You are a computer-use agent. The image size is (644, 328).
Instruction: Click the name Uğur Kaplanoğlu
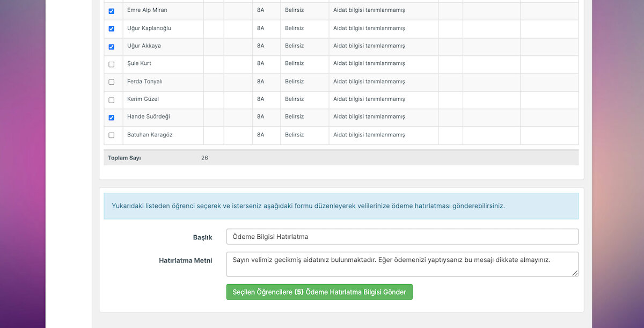[149, 28]
